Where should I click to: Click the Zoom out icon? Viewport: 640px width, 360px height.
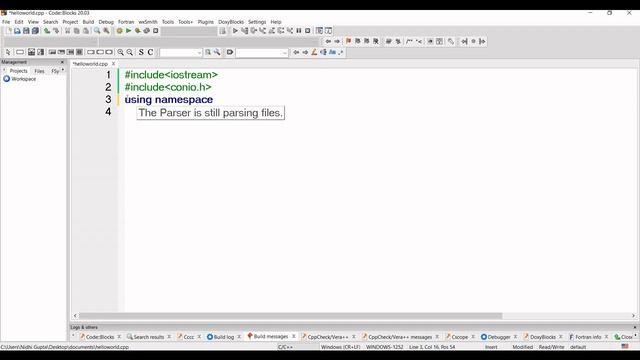pyautogui.click(x=129, y=52)
